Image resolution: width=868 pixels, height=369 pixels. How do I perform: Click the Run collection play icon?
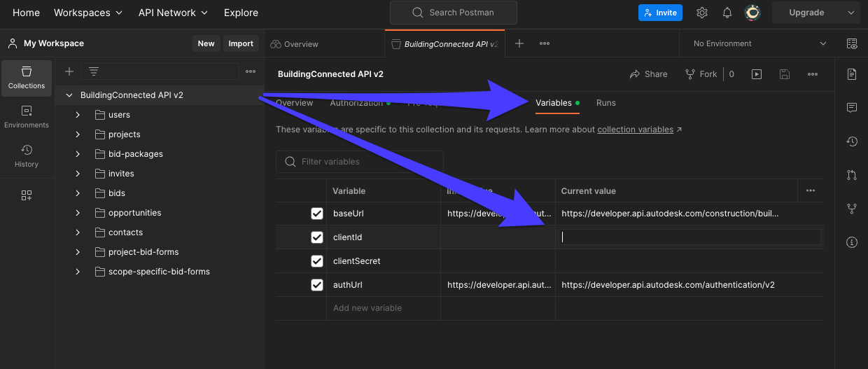click(x=757, y=74)
